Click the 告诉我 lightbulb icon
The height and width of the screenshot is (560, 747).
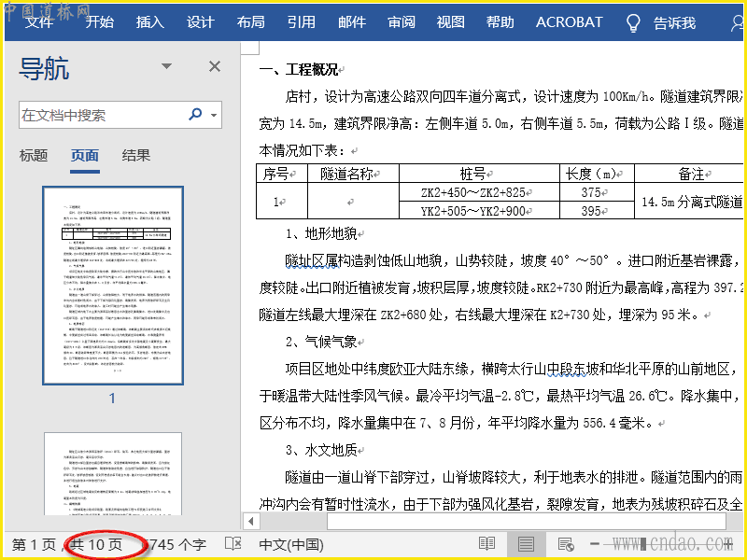coord(633,22)
